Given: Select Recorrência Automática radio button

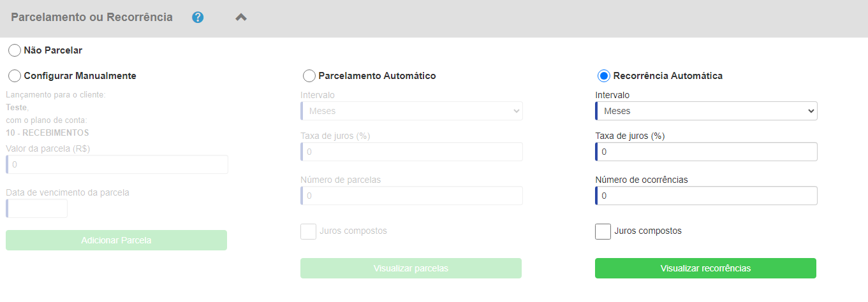Looking at the screenshot, I should (x=604, y=75).
